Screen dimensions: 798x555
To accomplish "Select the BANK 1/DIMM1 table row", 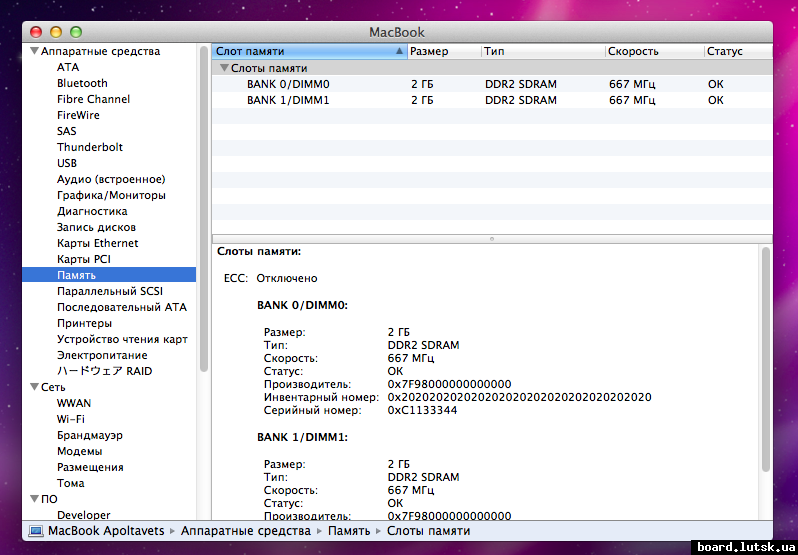I will (288, 100).
